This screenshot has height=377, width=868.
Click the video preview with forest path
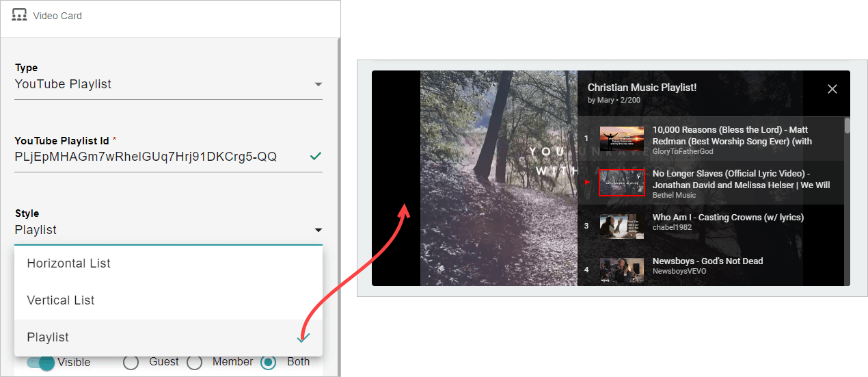(x=499, y=178)
